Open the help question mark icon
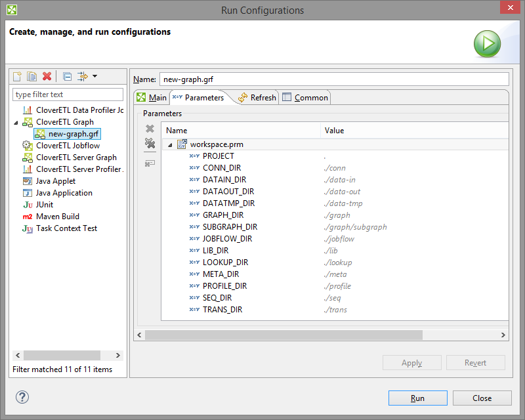The height and width of the screenshot is (420, 525). pyautogui.click(x=22, y=397)
